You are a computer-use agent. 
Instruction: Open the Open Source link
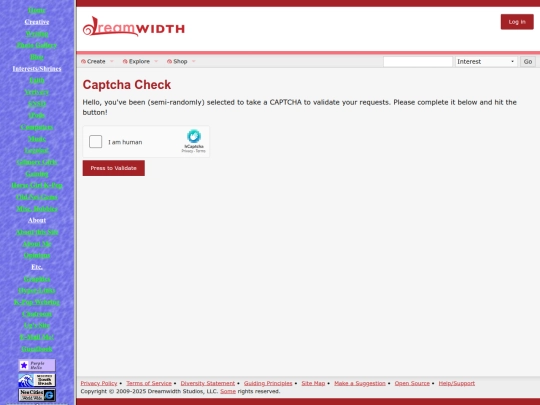pos(412,383)
